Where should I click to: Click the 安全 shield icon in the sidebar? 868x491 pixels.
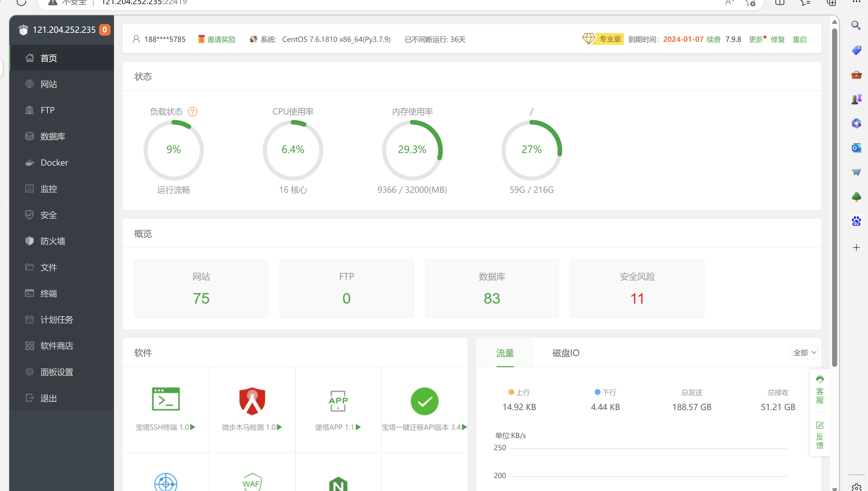[x=29, y=215]
